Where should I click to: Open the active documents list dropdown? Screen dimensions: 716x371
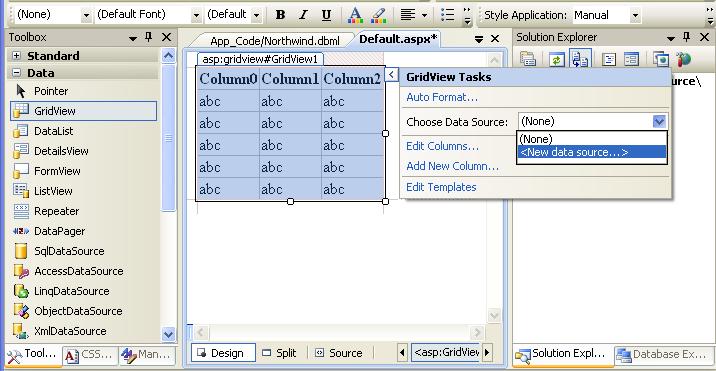pos(479,40)
